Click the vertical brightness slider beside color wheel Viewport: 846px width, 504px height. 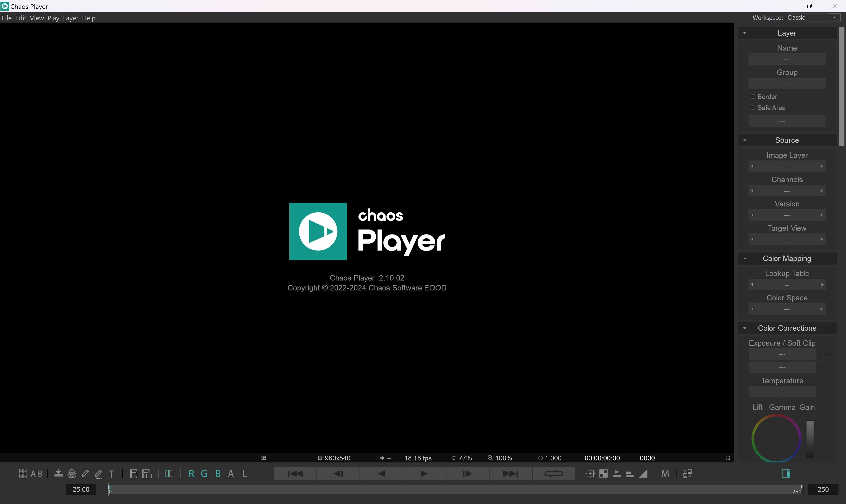point(810,439)
